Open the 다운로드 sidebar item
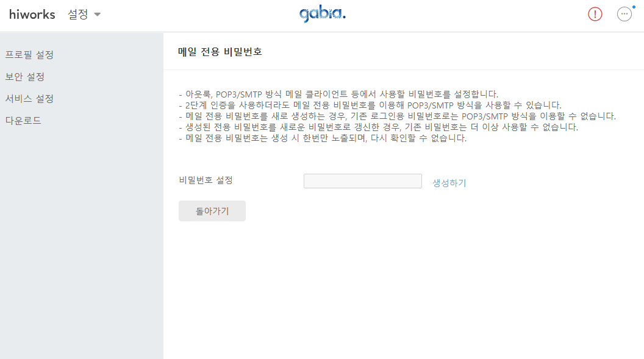The image size is (644, 359). (23, 121)
